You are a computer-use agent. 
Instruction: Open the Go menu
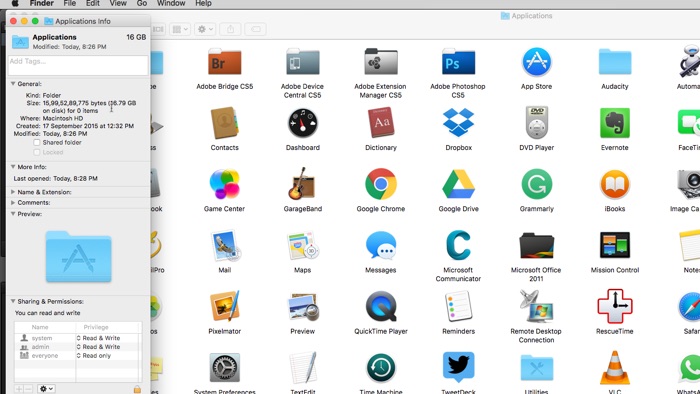142,4
